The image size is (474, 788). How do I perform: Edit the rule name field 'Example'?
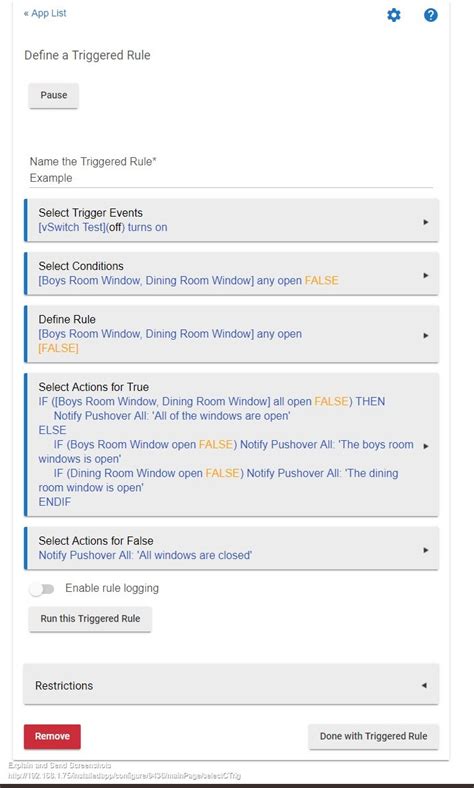tap(231, 178)
